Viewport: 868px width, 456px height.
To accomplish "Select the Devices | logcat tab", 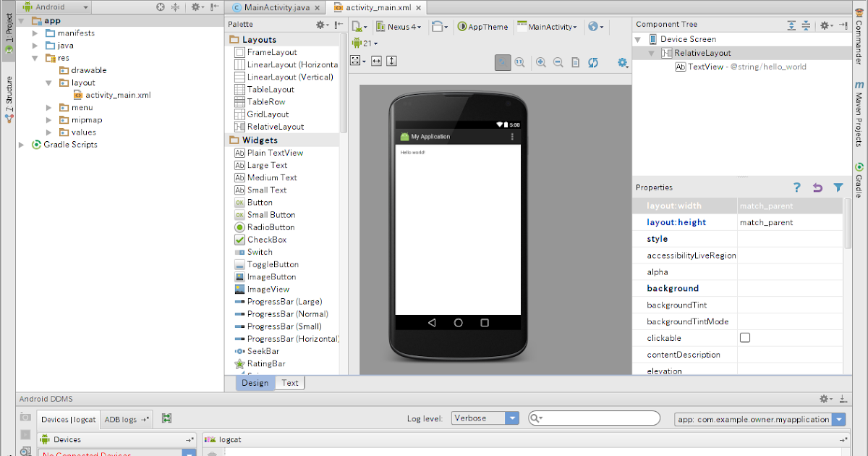I will 69,419.
